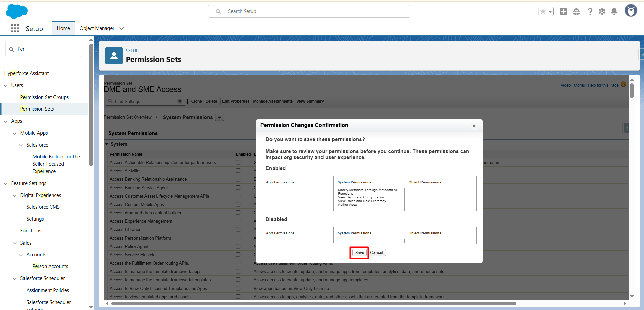Viewport: 644px width, 310px height.
Task: Collapse the Digital Experiences tree node
Action: pyautogui.click(x=15, y=196)
